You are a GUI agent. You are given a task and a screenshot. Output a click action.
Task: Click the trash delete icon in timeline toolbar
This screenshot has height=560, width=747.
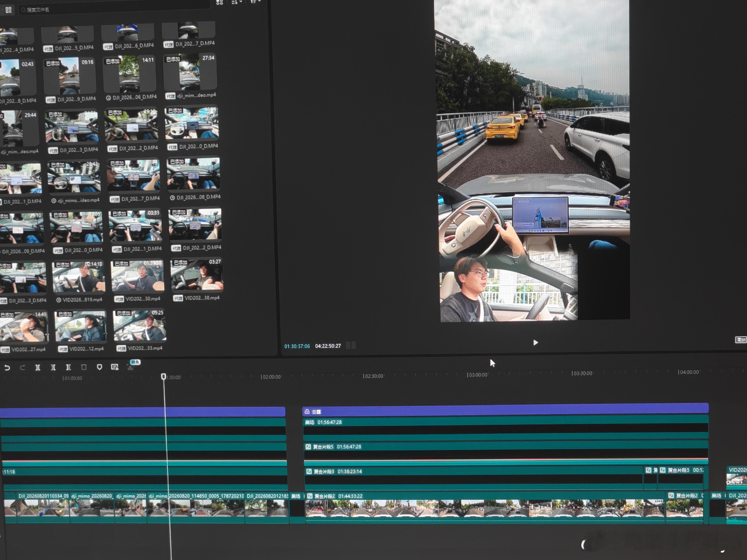click(x=84, y=367)
